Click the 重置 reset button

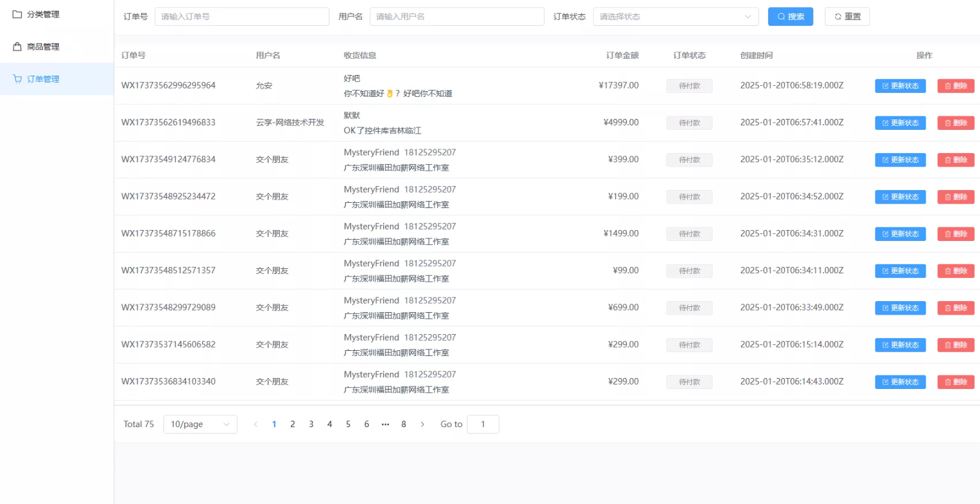[847, 16]
